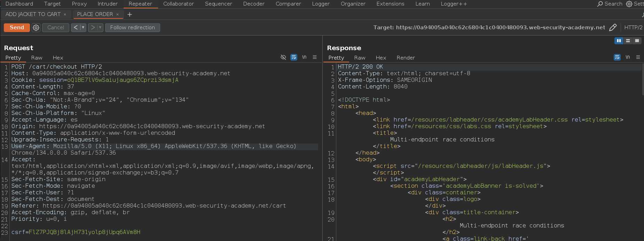Expand the back history dropdown arrow
This screenshot has height=241, width=644.
pos(83,28)
